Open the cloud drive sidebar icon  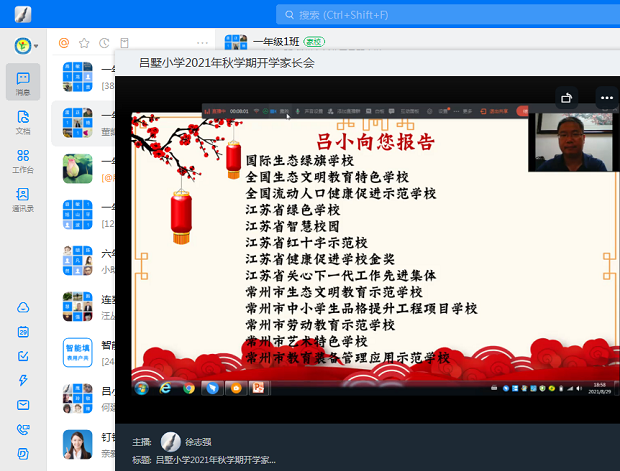tap(23, 307)
